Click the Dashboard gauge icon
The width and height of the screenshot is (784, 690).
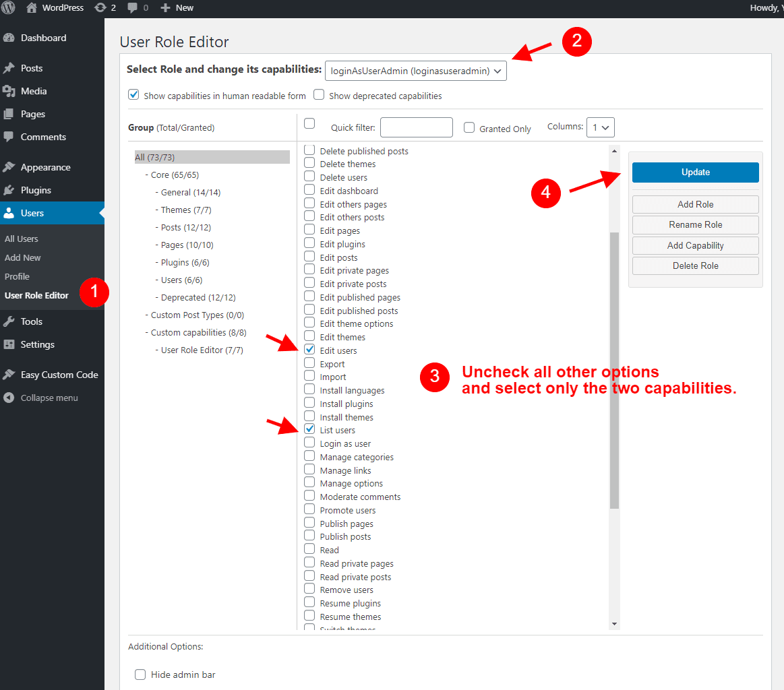click(9, 38)
